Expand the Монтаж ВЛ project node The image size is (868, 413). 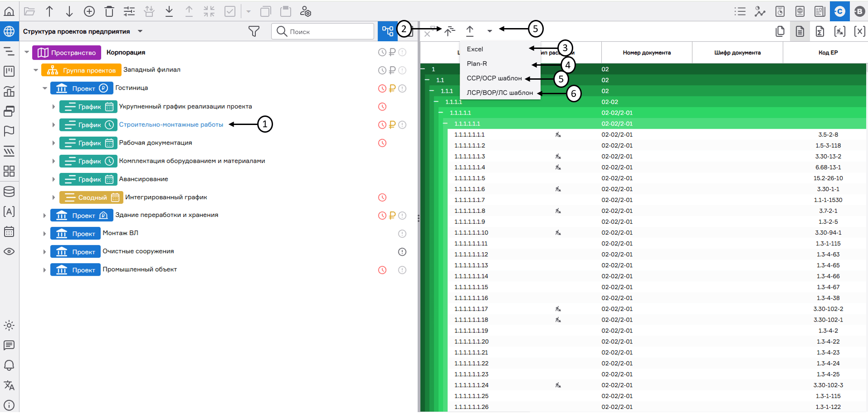coord(44,234)
